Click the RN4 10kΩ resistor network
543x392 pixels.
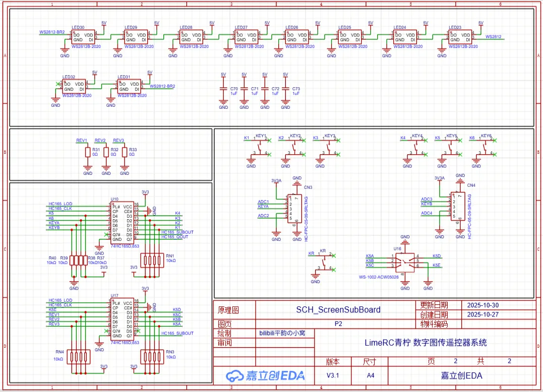(x=80, y=357)
